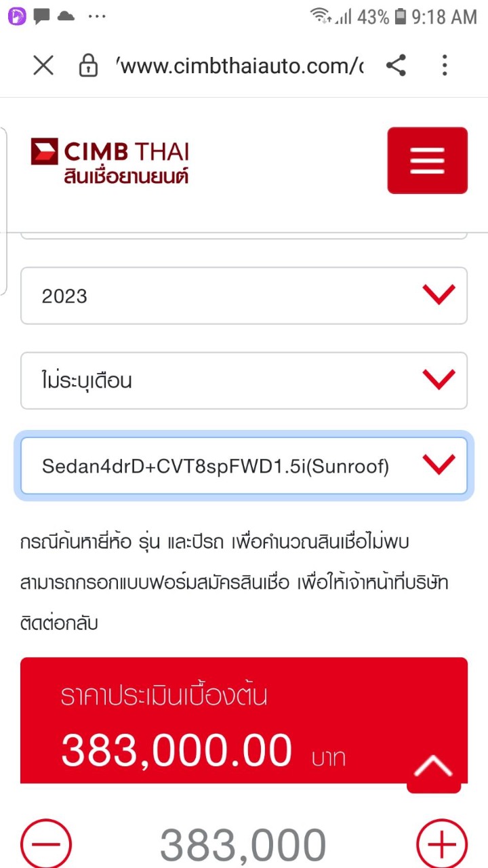This screenshot has width=488, height=868.
Task: Click the CIMB Thai logo
Action: point(109,161)
